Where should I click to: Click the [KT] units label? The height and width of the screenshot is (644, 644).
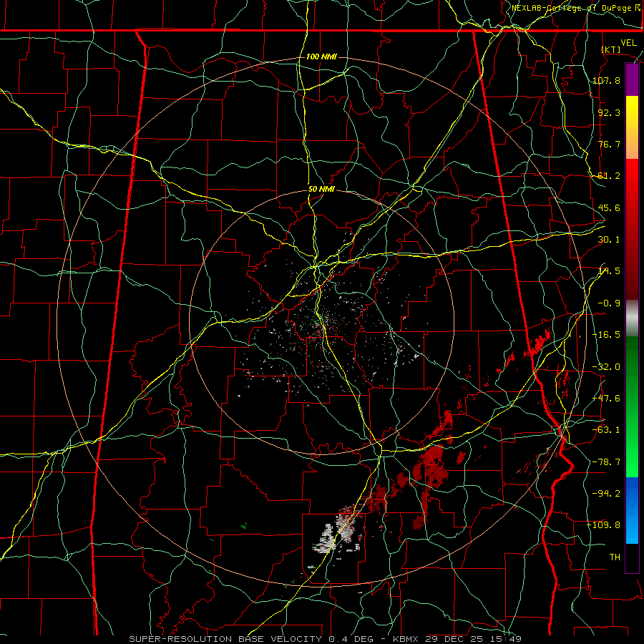click(x=611, y=49)
